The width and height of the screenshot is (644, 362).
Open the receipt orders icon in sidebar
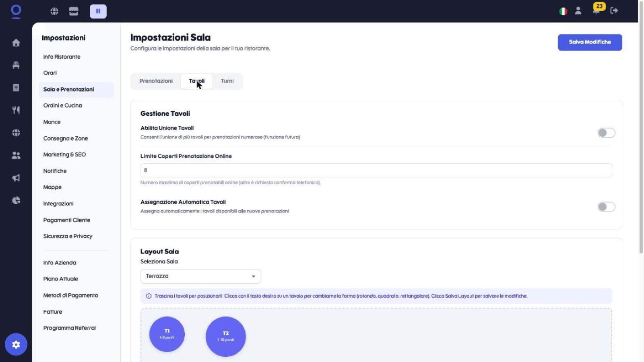click(16, 88)
